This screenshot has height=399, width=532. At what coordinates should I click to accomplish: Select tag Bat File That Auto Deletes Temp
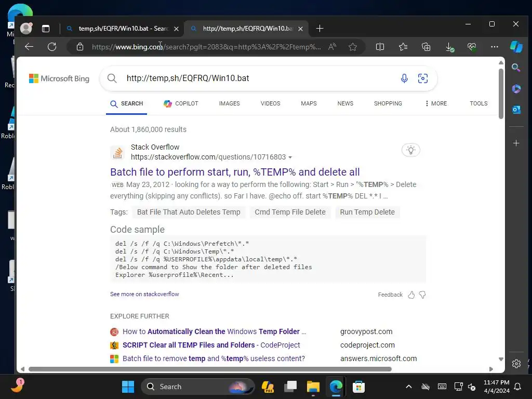189,212
